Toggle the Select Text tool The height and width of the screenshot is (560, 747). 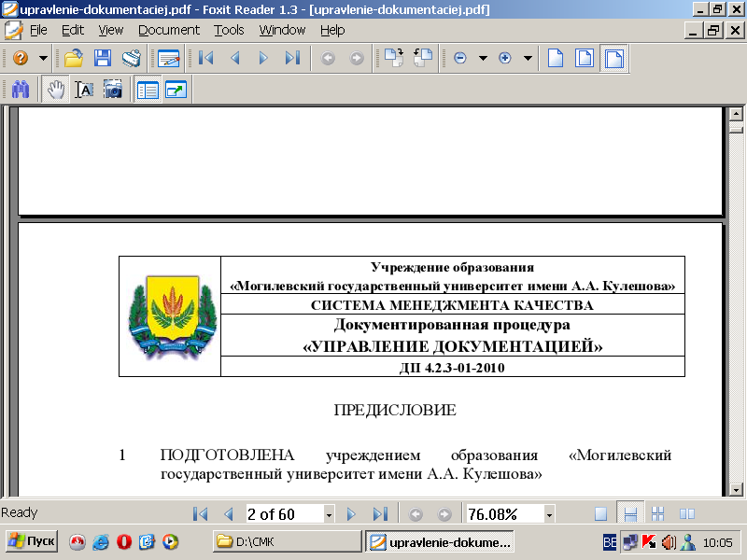[84, 91]
